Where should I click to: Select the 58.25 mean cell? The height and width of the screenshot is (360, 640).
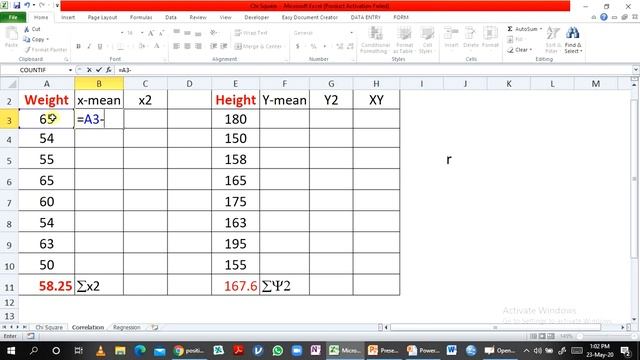(47, 286)
